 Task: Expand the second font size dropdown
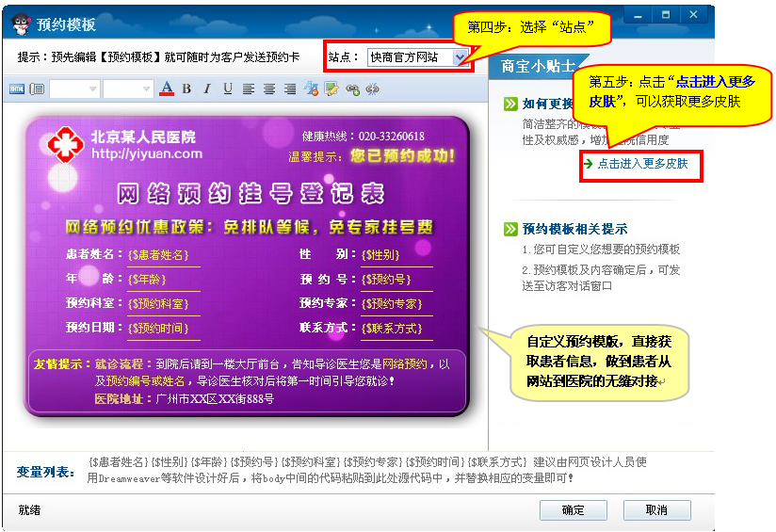146,89
